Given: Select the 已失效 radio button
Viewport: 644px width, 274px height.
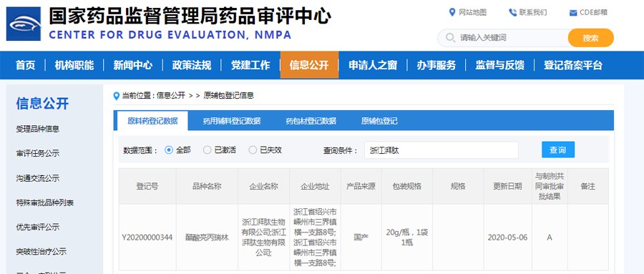Looking at the screenshot, I should pos(253,150).
